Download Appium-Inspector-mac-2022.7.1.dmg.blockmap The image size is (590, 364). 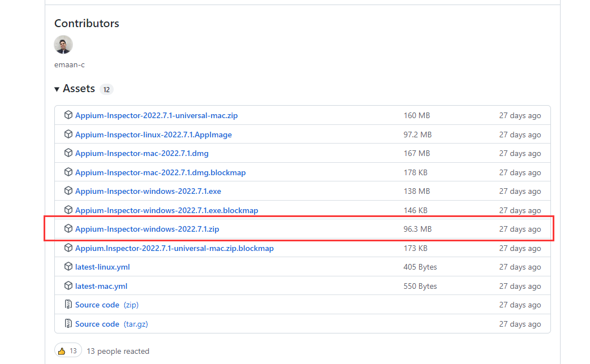pyautogui.click(x=160, y=172)
